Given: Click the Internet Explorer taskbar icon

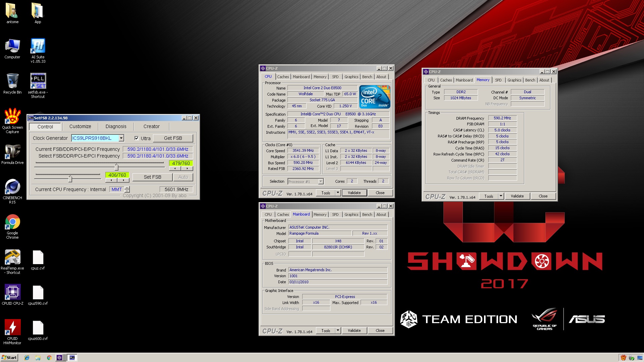Looking at the screenshot, I should pos(27,358).
